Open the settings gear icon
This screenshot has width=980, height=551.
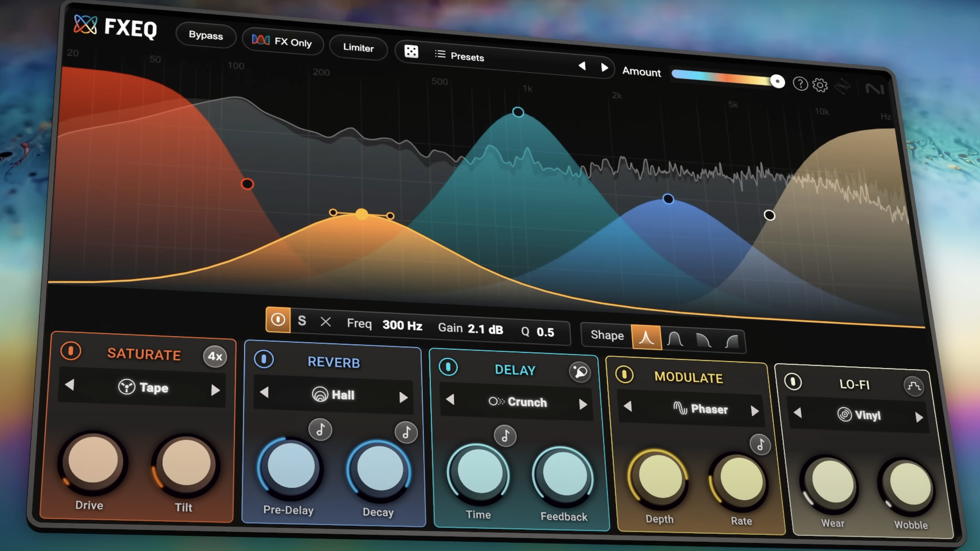820,85
